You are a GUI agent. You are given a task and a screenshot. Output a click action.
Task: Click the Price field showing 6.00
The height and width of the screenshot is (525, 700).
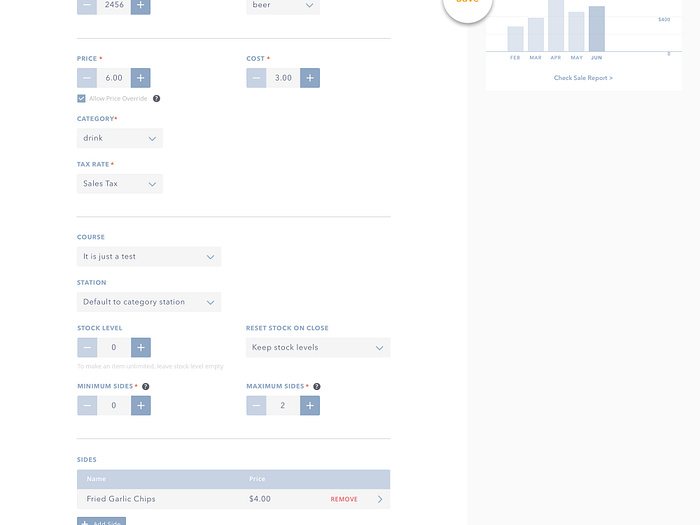point(114,78)
